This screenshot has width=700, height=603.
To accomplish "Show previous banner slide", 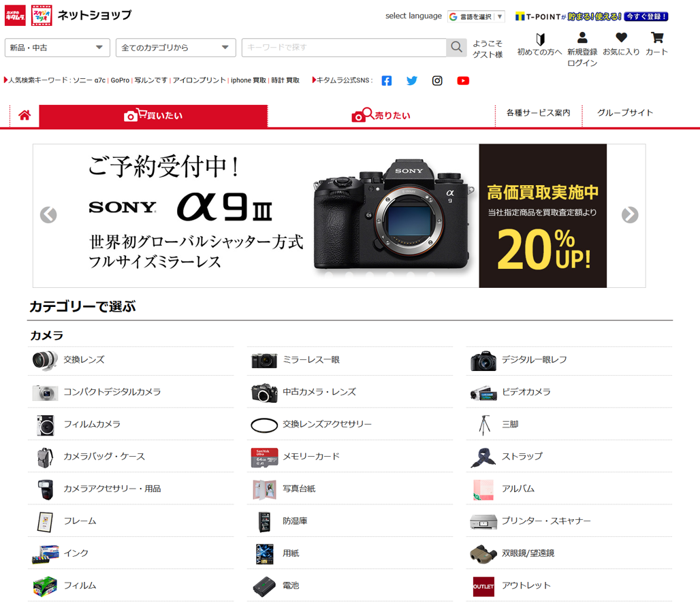I will coord(48,214).
